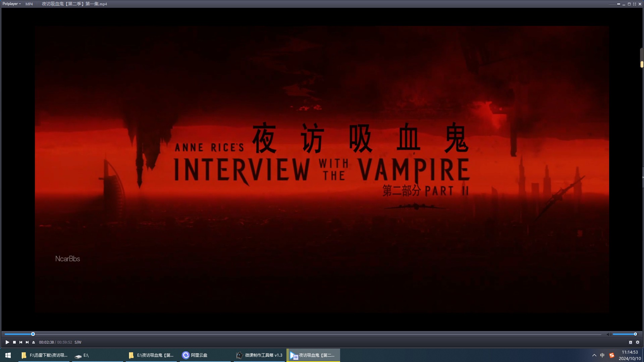Click the MP4 format label in the title bar
The height and width of the screenshot is (362, 644).
click(x=29, y=4)
